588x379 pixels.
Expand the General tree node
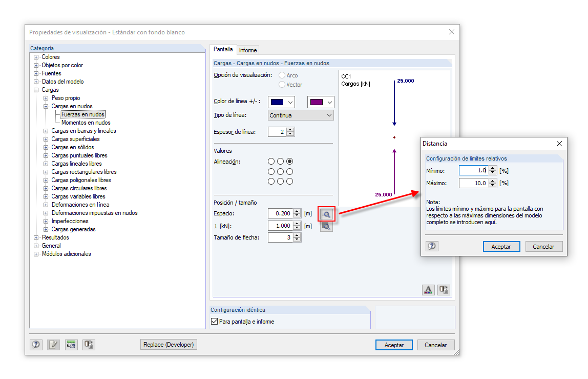(x=36, y=246)
